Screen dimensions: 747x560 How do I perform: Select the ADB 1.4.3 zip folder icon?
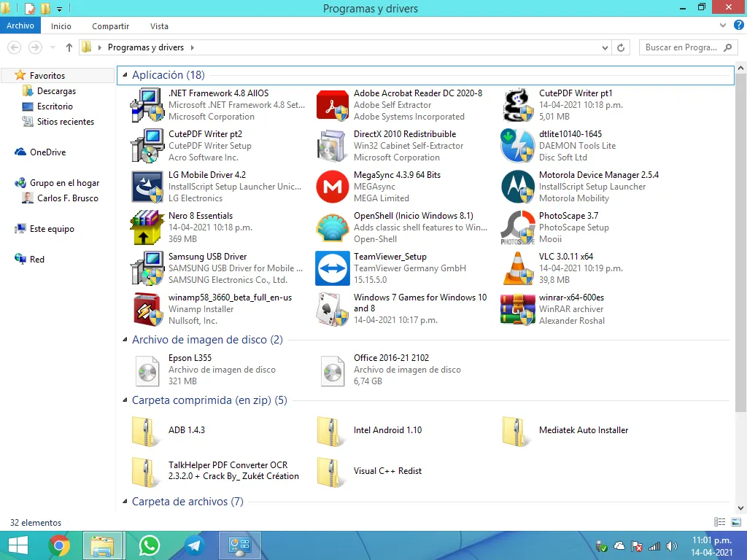[145, 431]
